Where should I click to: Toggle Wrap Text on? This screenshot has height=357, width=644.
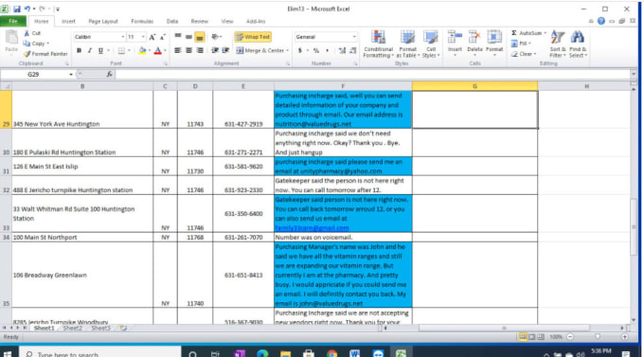(x=253, y=37)
